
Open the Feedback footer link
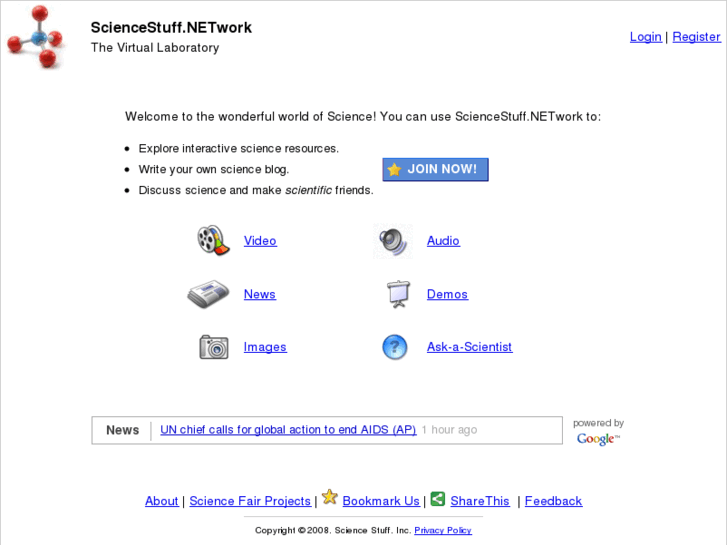pyautogui.click(x=553, y=501)
